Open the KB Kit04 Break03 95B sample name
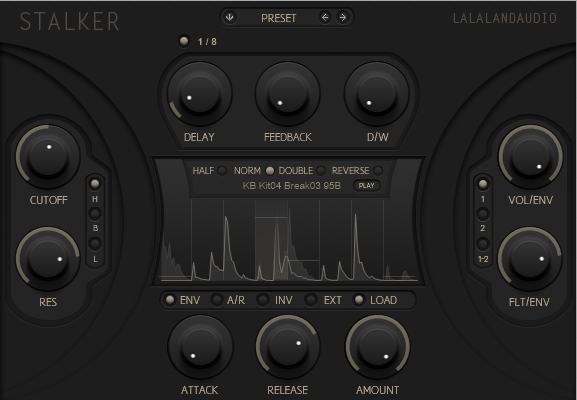This screenshot has width=577, height=400. [x=291, y=186]
